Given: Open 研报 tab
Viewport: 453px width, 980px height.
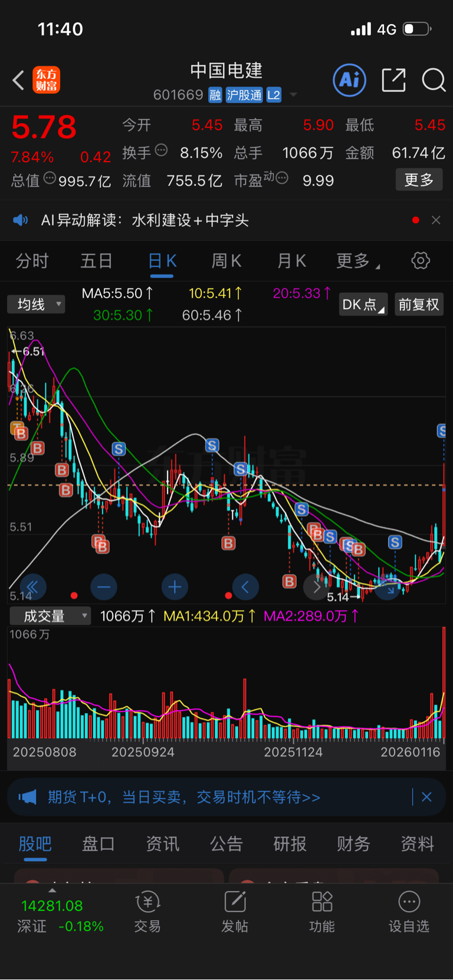Looking at the screenshot, I should click(290, 844).
